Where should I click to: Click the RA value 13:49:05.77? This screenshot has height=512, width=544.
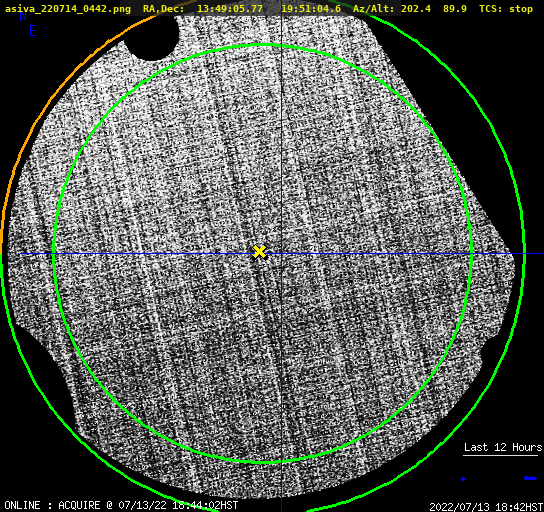coord(230,9)
